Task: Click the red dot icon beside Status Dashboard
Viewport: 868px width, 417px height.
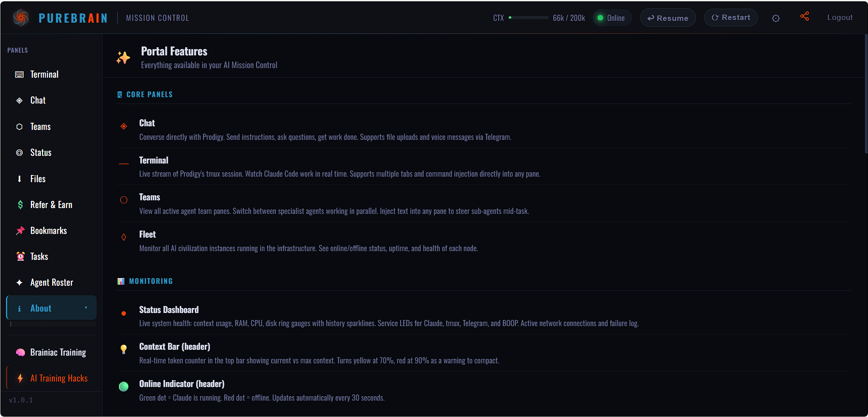Action: tap(124, 313)
